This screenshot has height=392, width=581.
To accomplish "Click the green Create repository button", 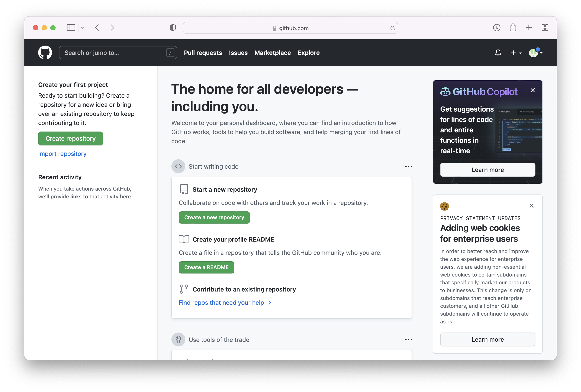I will (x=71, y=138).
